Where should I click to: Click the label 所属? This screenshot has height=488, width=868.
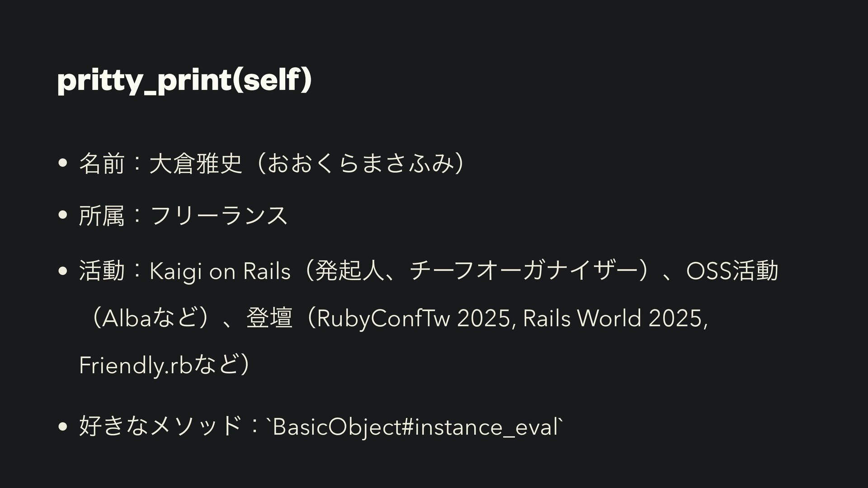(x=102, y=216)
